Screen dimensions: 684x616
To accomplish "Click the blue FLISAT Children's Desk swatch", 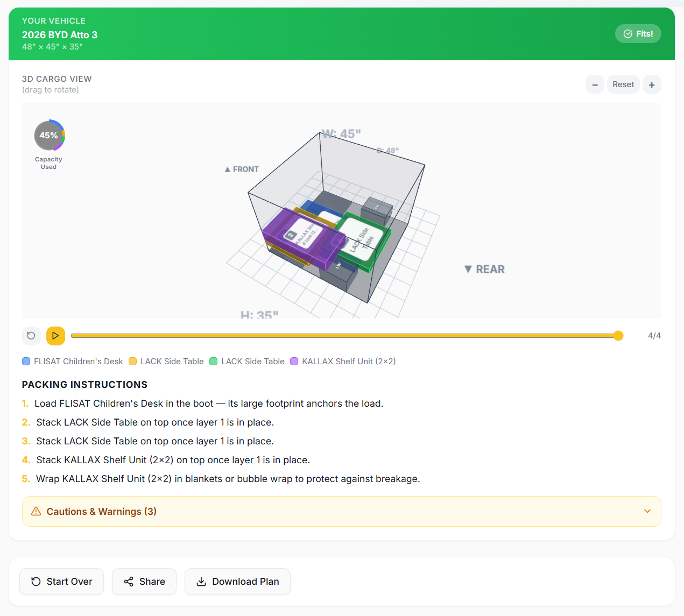I will (26, 362).
